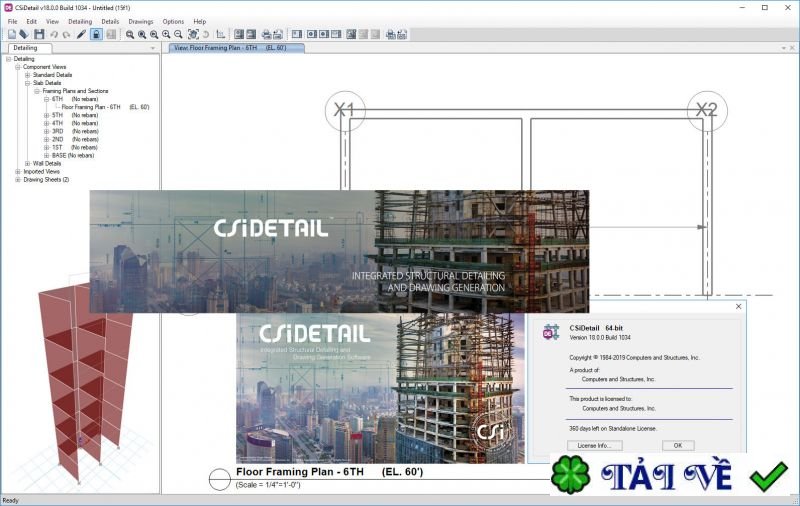Click the CSiDetail app icon in the title bar
This screenshot has width=800, height=506.
pyautogui.click(x=8, y=7)
